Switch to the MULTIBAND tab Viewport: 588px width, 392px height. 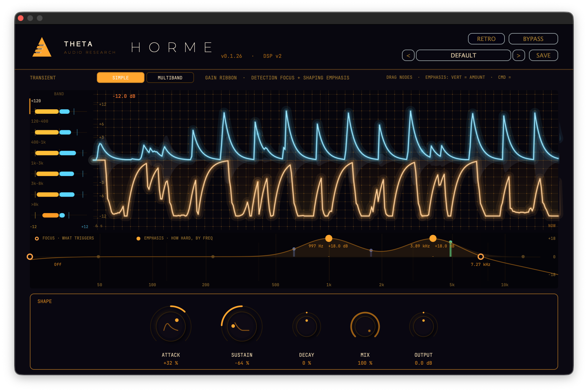tap(170, 78)
